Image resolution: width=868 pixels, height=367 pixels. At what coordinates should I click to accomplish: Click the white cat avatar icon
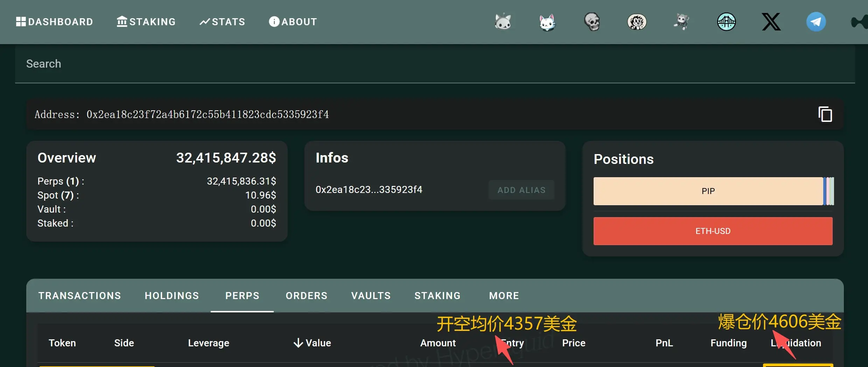pyautogui.click(x=547, y=22)
